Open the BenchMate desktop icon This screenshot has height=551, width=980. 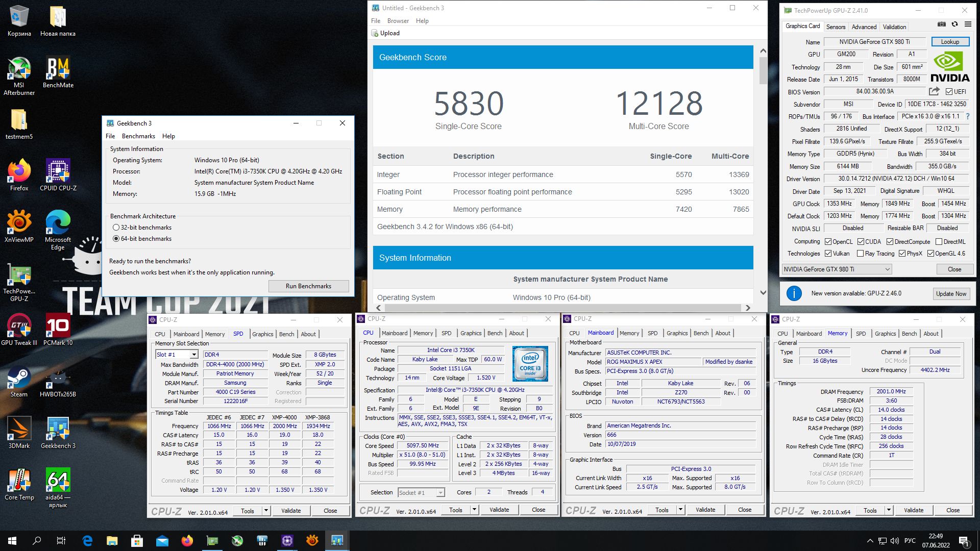[x=58, y=72]
